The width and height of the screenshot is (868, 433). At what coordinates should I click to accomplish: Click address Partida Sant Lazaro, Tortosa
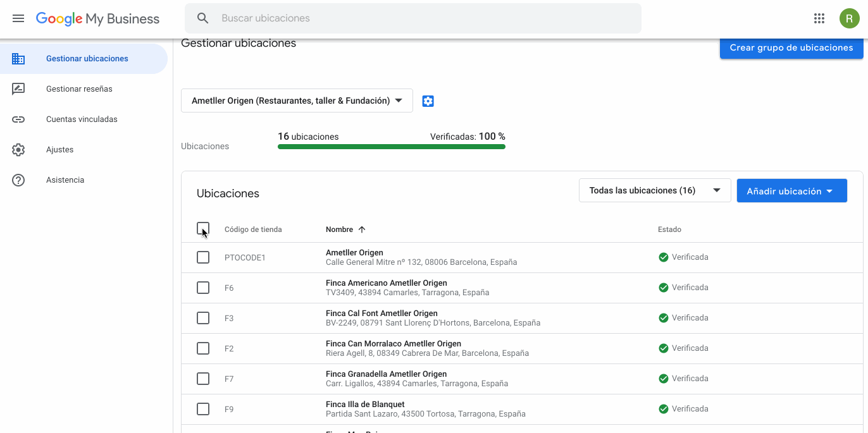click(426, 414)
